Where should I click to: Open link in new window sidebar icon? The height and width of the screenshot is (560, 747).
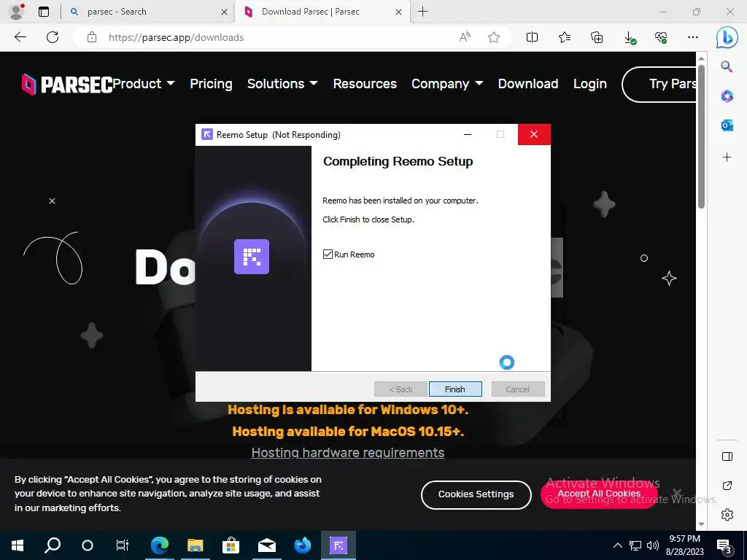click(727, 486)
